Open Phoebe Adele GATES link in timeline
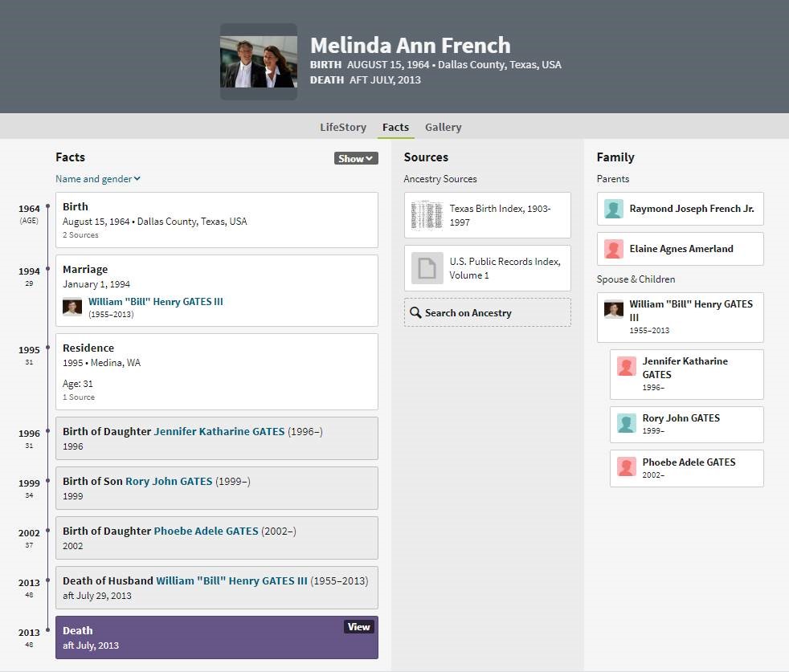Image resolution: width=789 pixels, height=672 pixels. click(x=206, y=531)
